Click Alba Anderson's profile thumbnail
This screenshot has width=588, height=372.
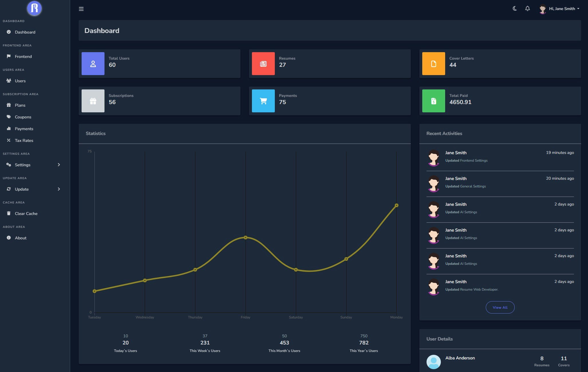(x=433, y=362)
